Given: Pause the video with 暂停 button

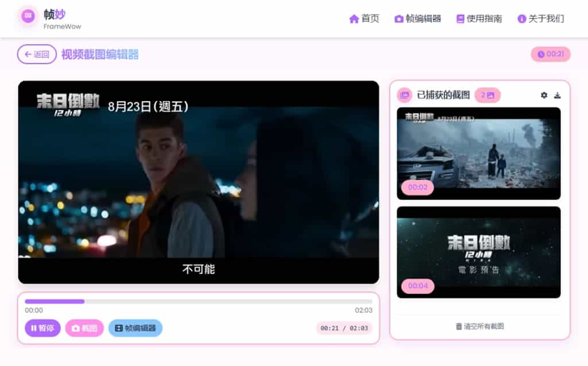Looking at the screenshot, I should 42,328.
